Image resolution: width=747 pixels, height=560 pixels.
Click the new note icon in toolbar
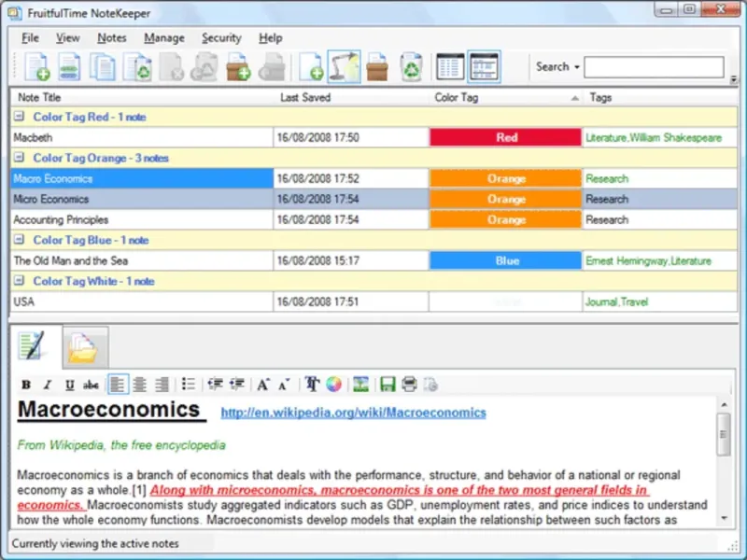click(x=37, y=67)
